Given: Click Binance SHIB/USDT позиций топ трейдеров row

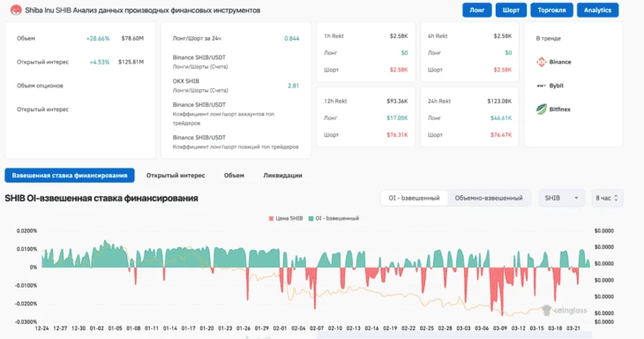Looking at the screenshot, I should tap(236, 142).
